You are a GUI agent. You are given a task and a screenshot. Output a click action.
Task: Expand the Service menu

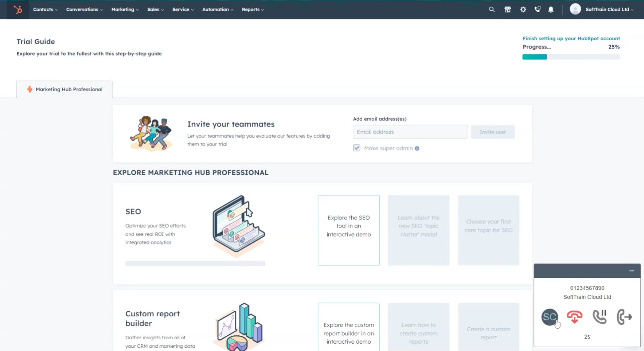click(183, 10)
